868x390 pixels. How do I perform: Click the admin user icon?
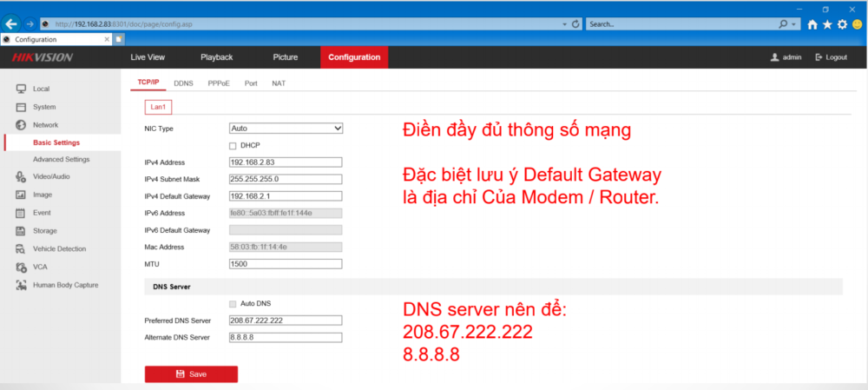774,57
